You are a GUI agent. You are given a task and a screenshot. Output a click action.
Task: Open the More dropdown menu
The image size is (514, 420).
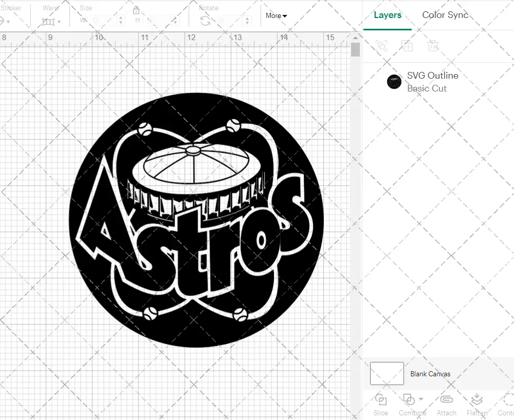click(x=277, y=15)
